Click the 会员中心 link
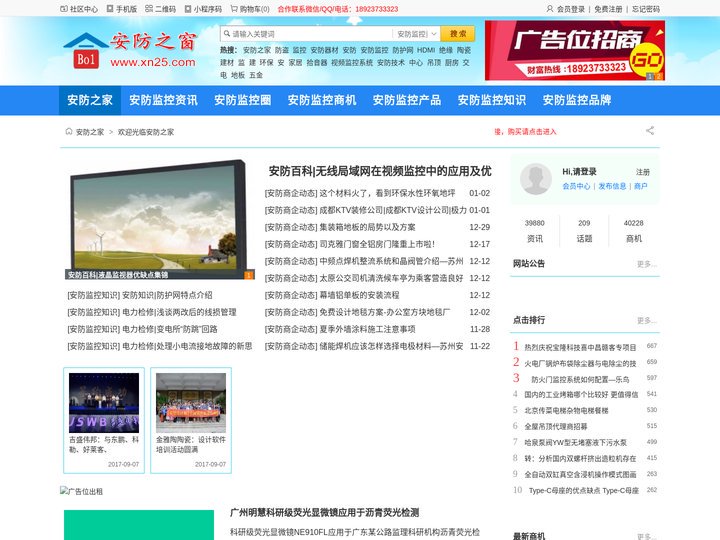 click(576, 186)
